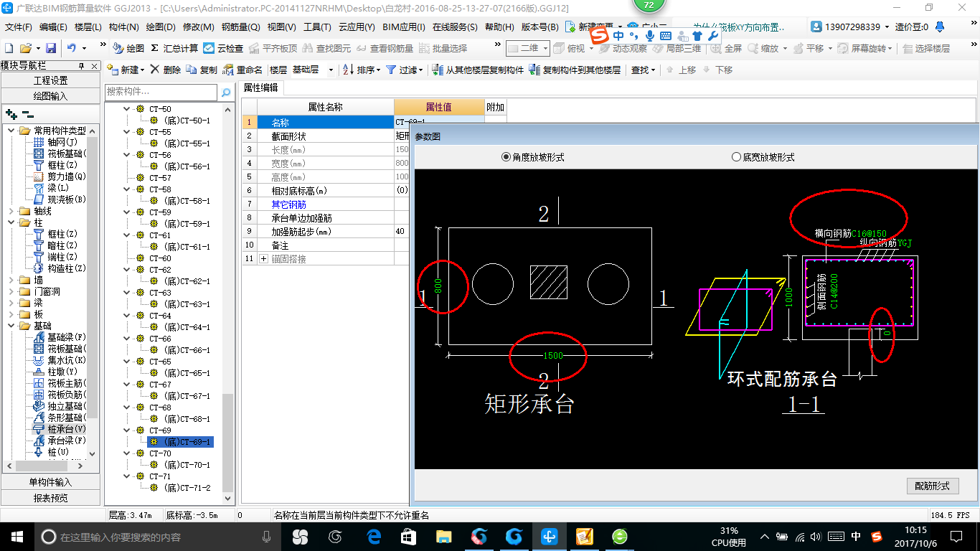Click the save disk icon
Image resolution: width=980 pixels, height=551 pixels.
51,48
